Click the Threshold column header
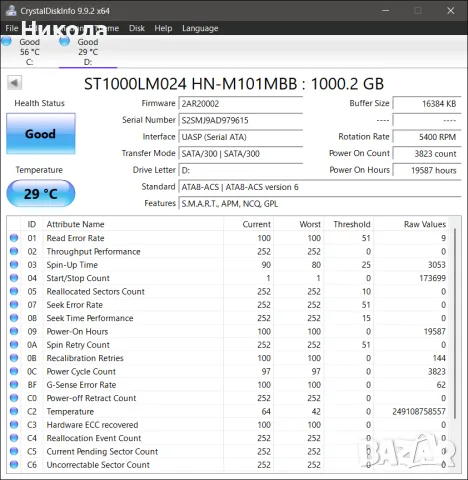 (x=349, y=224)
